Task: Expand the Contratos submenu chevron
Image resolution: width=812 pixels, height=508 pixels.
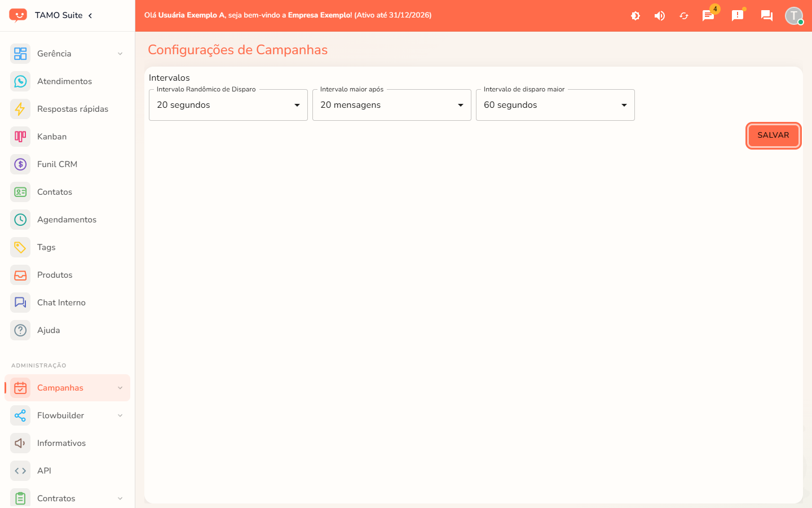Action: (120, 498)
